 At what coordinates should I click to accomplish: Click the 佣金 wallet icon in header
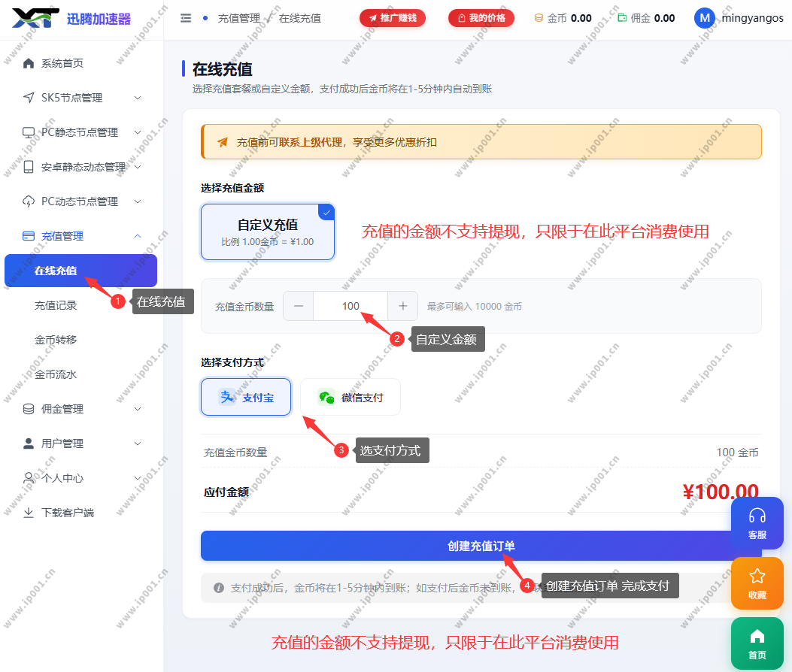(x=622, y=18)
